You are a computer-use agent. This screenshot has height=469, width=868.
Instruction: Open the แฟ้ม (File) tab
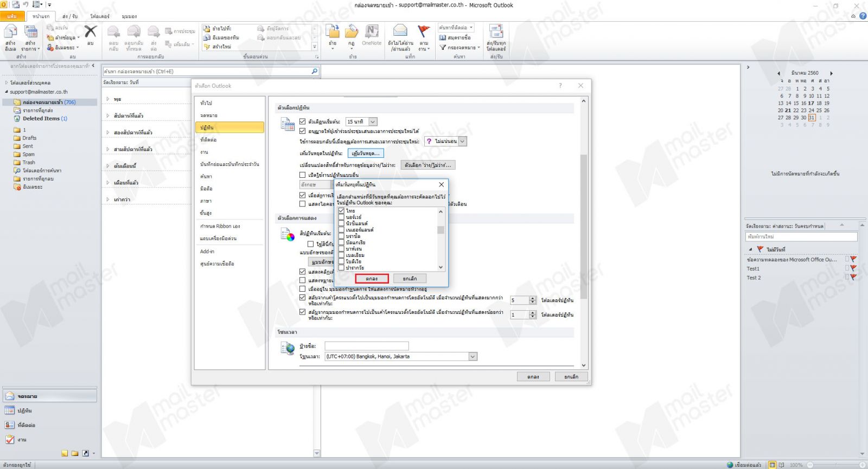point(12,16)
